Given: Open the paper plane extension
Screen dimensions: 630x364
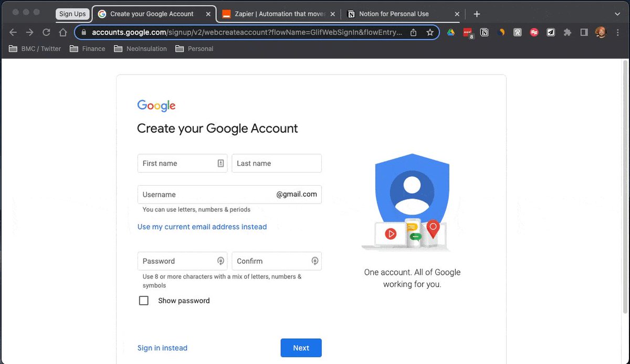Looking at the screenshot, I should click(x=551, y=33).
